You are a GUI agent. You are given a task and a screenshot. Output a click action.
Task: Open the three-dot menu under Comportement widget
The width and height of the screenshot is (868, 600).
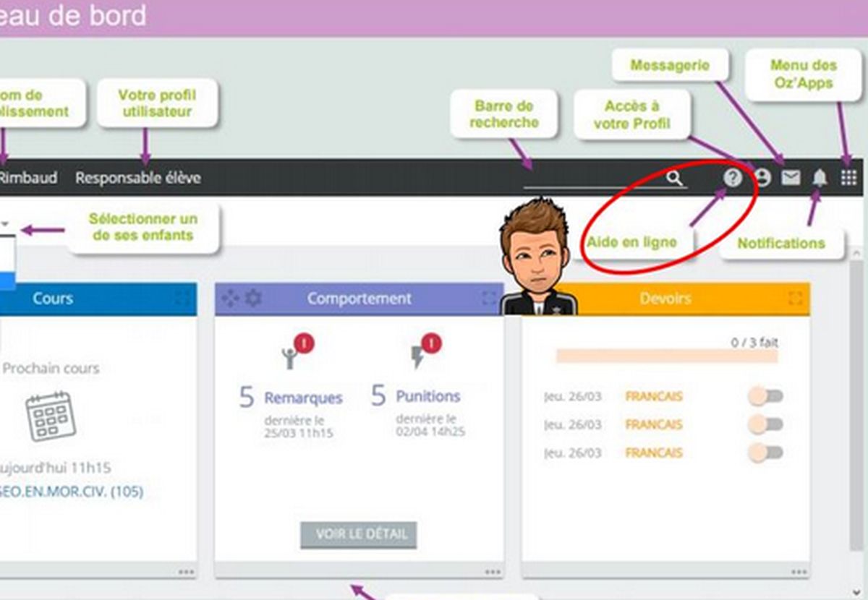(x=493, y=572)
